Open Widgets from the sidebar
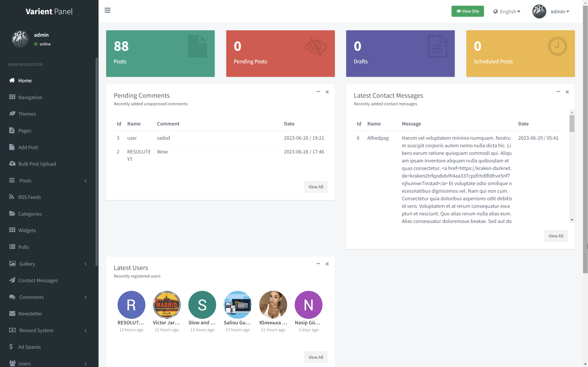The image size is (588, 367). pos(27,230)
